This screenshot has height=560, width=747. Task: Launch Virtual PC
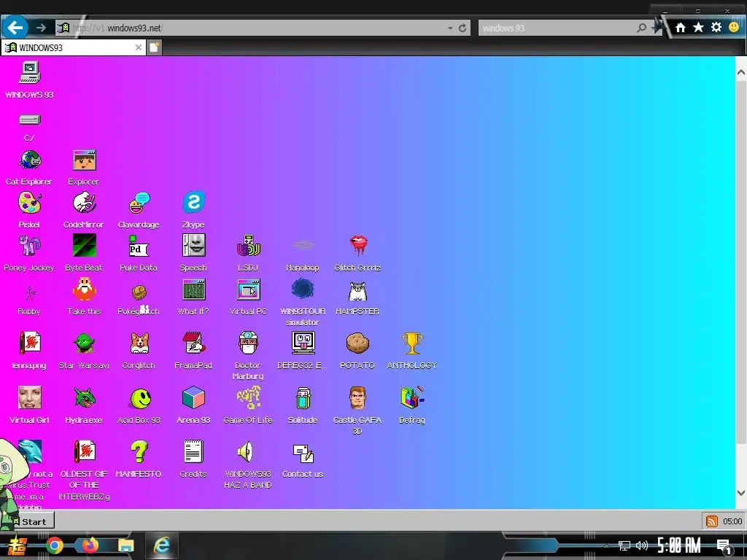249,289
